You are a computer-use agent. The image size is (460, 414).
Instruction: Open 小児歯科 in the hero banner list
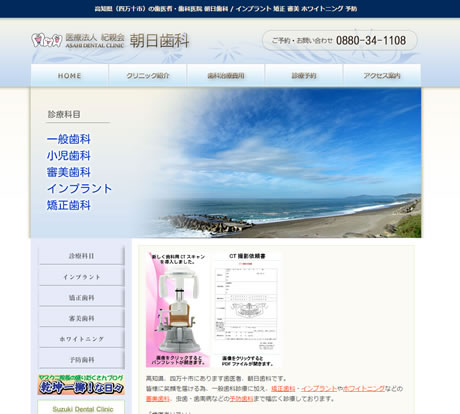coord(69,156)
